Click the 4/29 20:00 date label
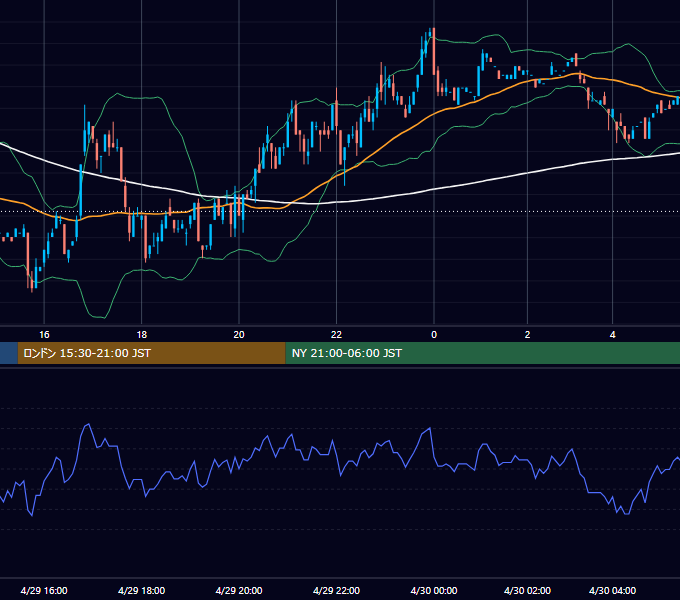This screenshot has height=600, width=680. 239,590
